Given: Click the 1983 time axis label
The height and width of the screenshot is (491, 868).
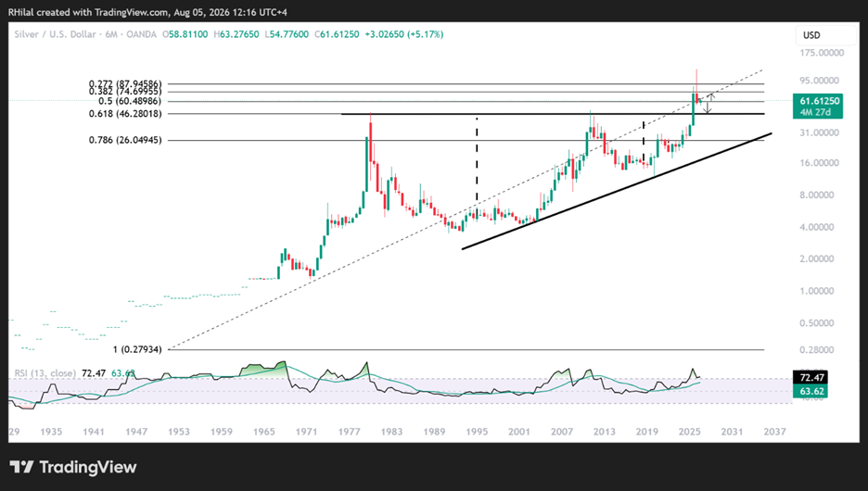Looking at the screenshot, I should click(391, 432).
